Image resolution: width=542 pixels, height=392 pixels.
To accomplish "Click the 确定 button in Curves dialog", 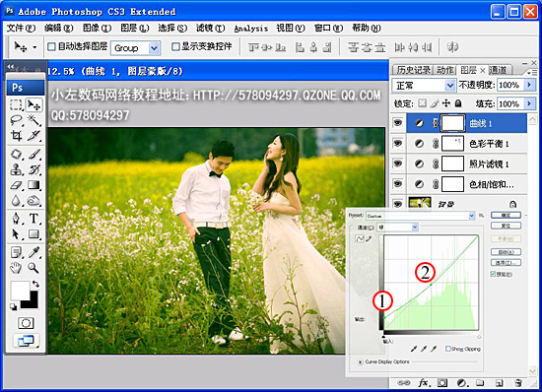I will tap(506, 215).
